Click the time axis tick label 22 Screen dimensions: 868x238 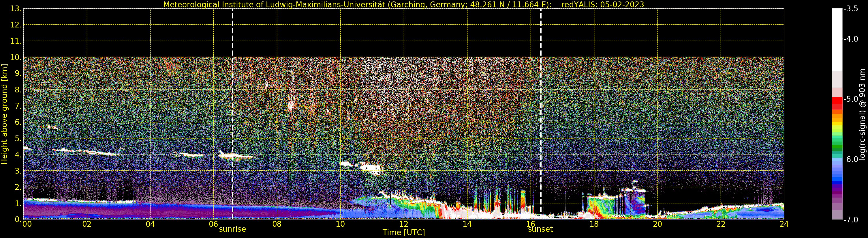coord(721,224)
